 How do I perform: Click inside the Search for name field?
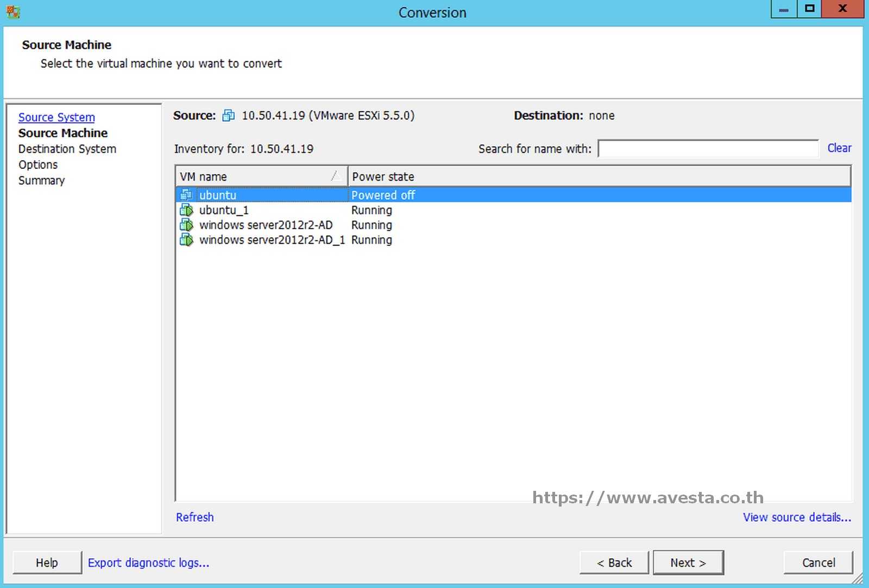coord(706,148)
